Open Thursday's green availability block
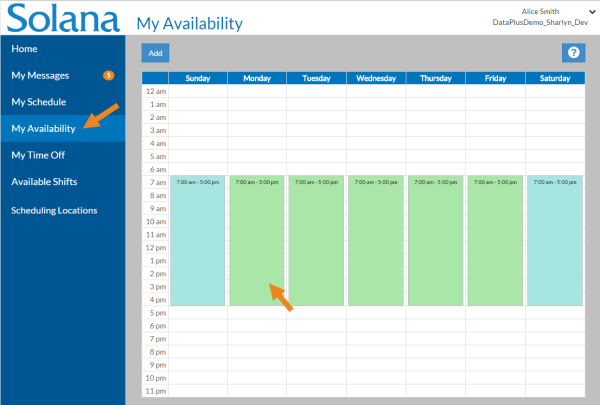Screen dimensions: 600x405 [x=435, y=240]
